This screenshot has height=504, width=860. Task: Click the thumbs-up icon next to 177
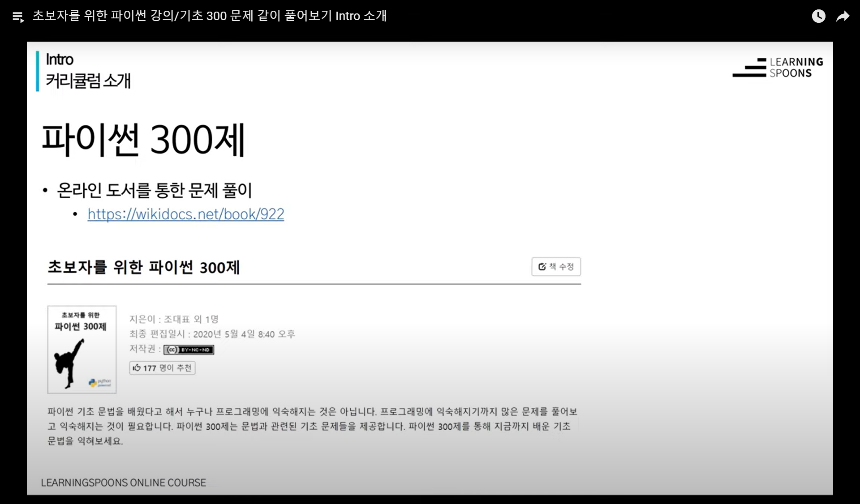coord(137,368)
